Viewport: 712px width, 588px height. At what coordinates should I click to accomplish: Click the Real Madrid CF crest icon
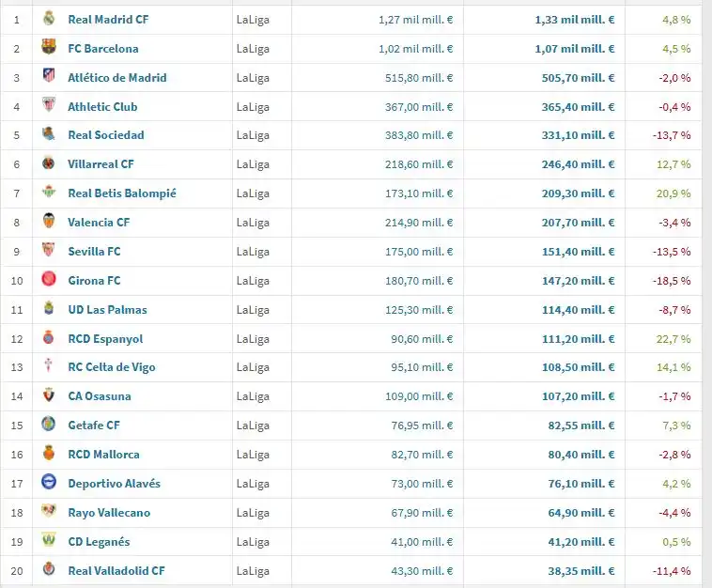49,19
